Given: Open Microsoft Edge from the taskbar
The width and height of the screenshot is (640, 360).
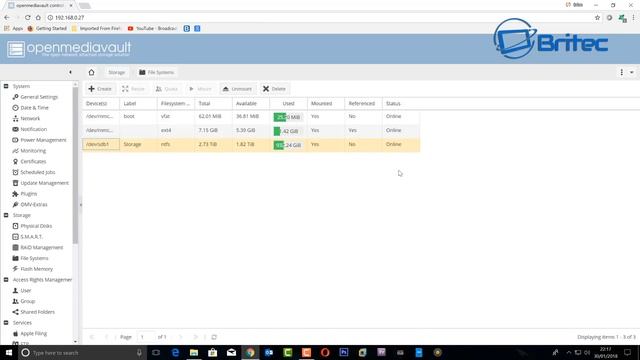Looking at the screenshot, I should coord(175,353).
